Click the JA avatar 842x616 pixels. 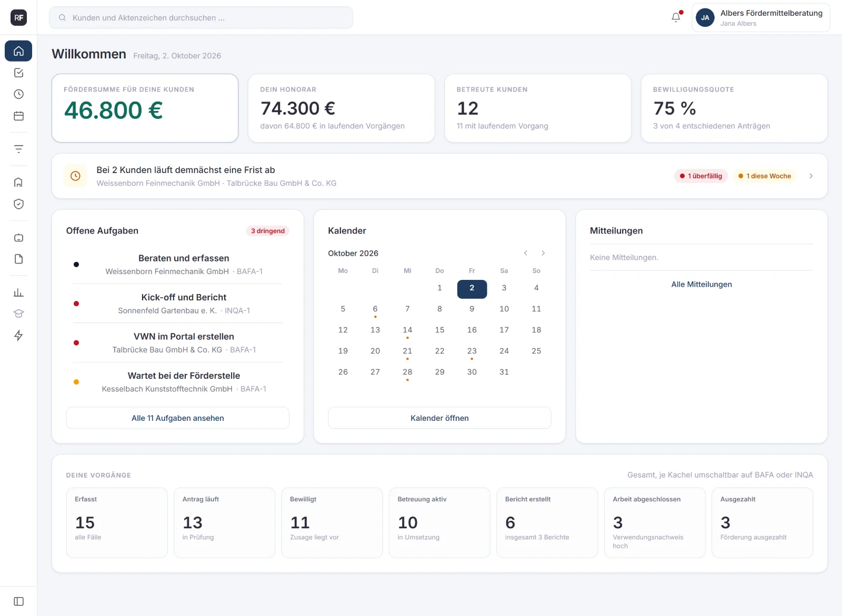pyautogui.click(x=705, y=17)
